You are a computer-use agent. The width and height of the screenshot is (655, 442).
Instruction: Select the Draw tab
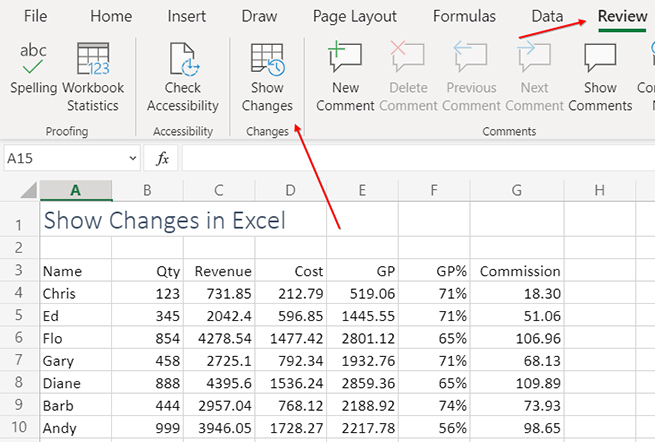point(259,16)
